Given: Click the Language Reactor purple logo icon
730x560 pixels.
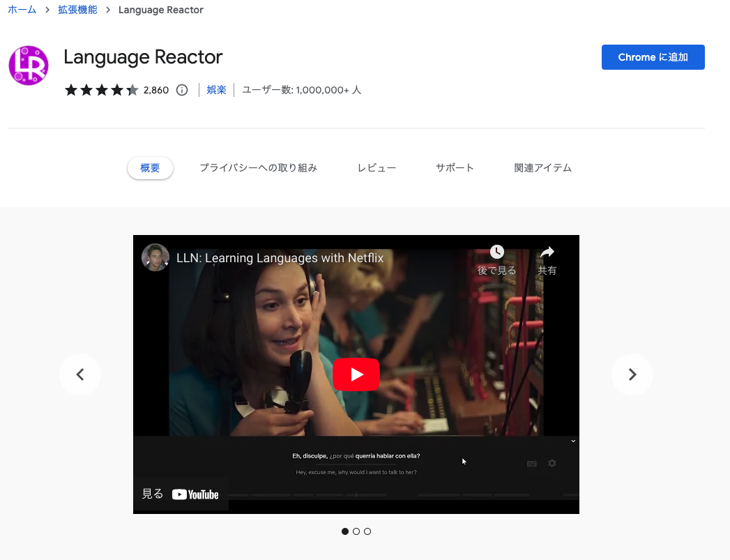Looking at the screenshot, I should coord(29,66).
